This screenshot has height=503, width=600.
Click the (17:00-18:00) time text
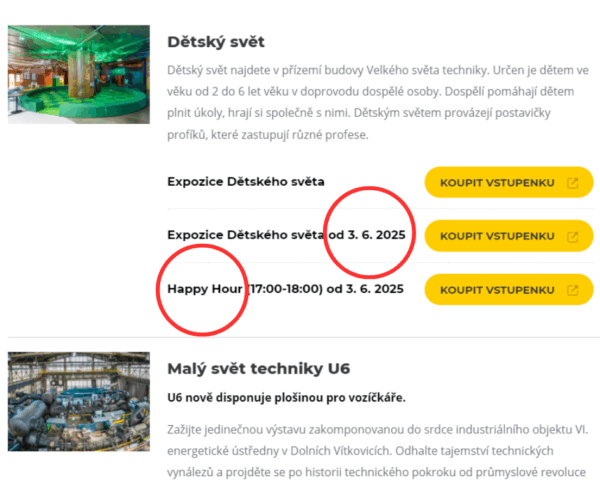pyautogui.click(x=285, y=289)
